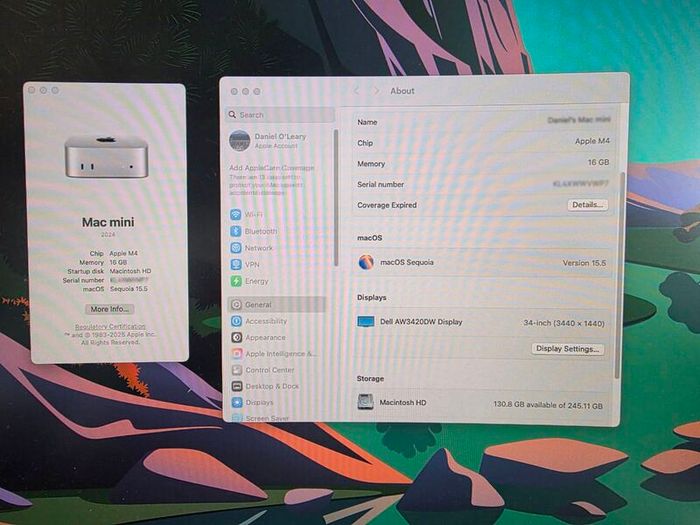Open Display Settings... button
Screen dimensions: 700x525
[x=567, y=349]
